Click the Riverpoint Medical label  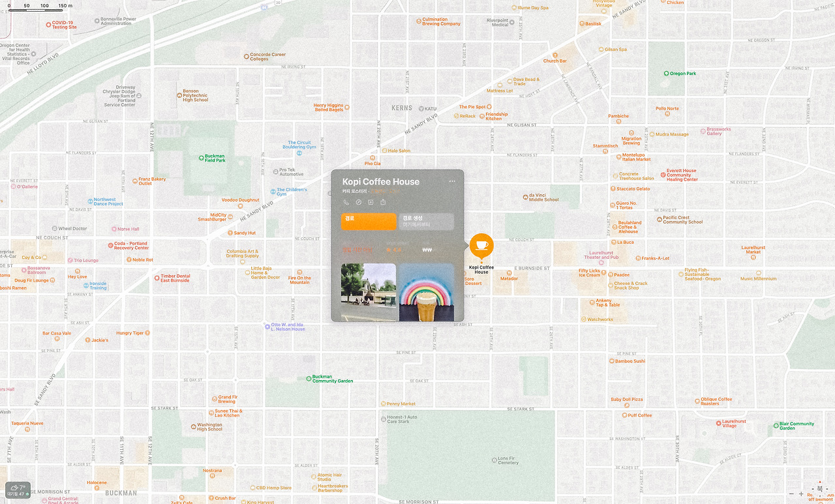point(498,22)
